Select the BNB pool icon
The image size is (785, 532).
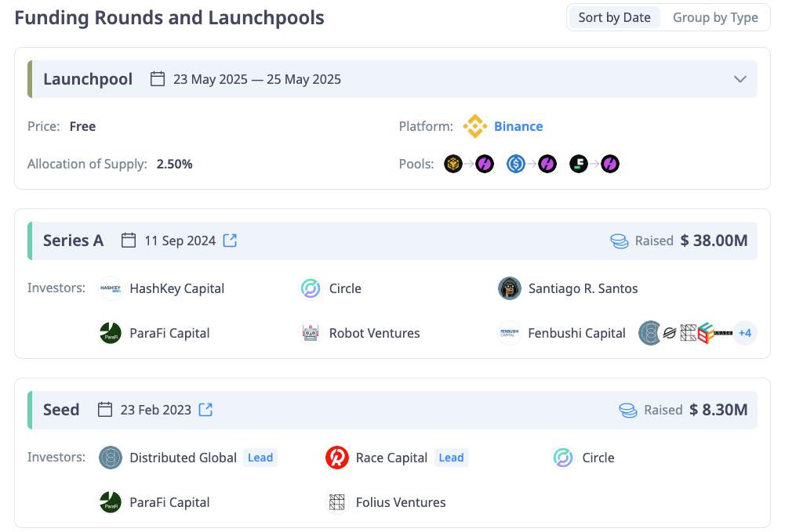click(x=453, y=164)
